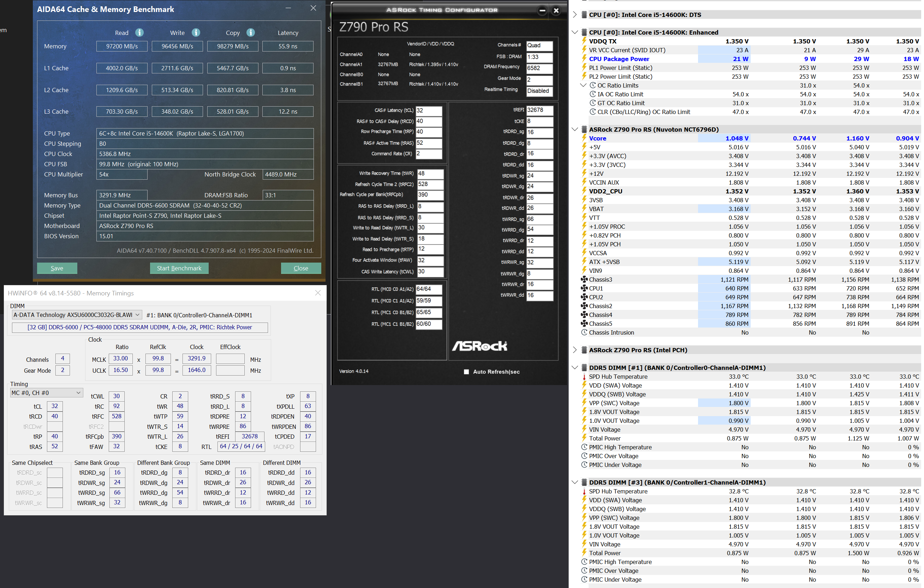Click the CAS# Latency (tCL) input field
The height and width of the screenshot is (588, 924).
[x=429, y=110]
